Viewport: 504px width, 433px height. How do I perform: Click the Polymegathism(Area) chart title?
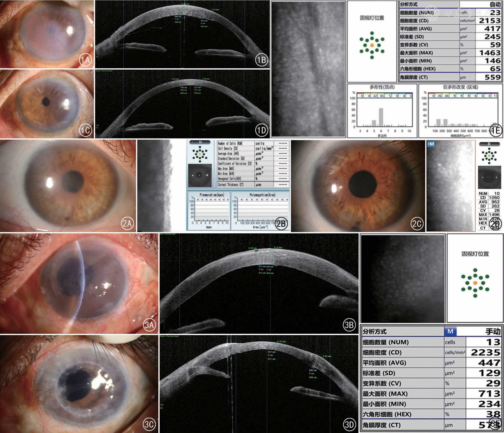262,195
